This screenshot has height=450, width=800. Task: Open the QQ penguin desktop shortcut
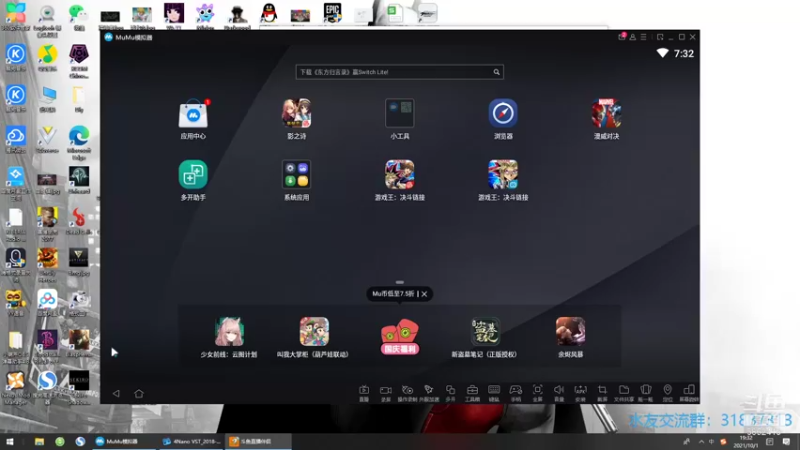pyautogui.click(x=268, y=13)
